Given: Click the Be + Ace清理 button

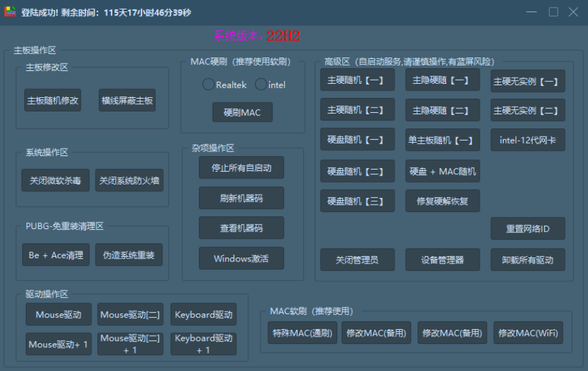Looking at the screenshot, I should [55, 255].
